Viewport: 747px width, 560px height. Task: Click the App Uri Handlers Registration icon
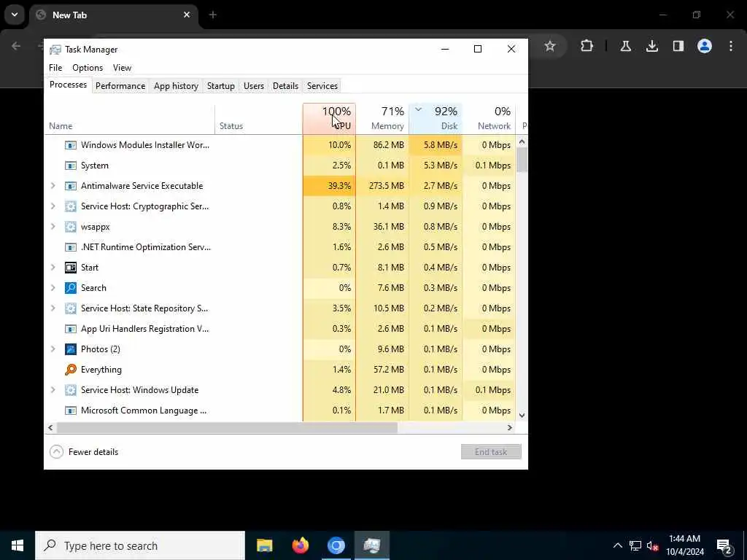(x=71, y=329)
